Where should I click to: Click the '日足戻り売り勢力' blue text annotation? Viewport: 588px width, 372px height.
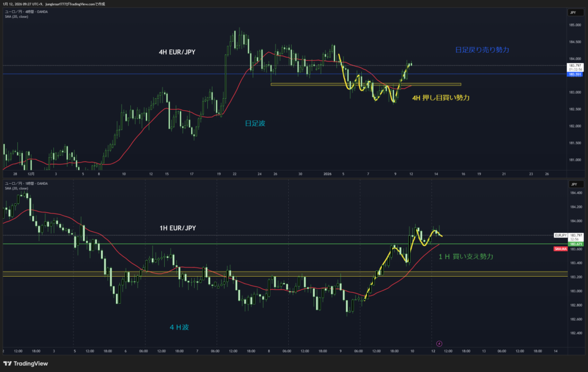482,50
